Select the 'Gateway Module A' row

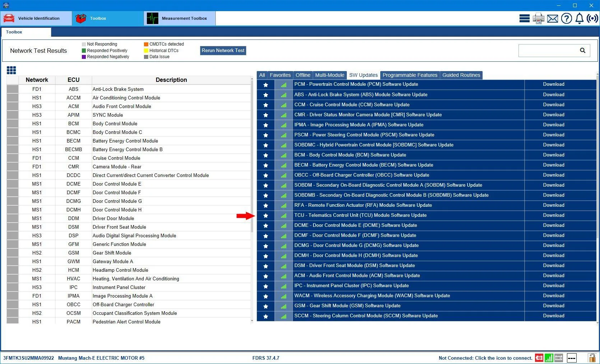129,262
